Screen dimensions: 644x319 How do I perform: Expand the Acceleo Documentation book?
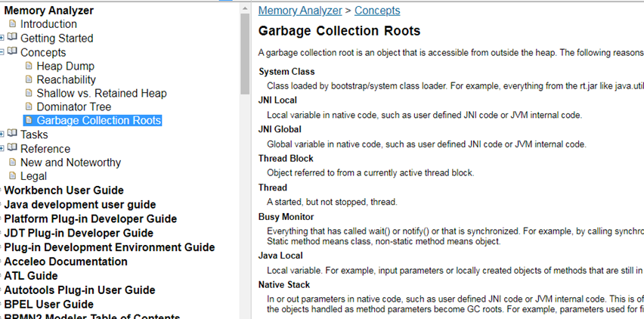(x=2, y=262)
